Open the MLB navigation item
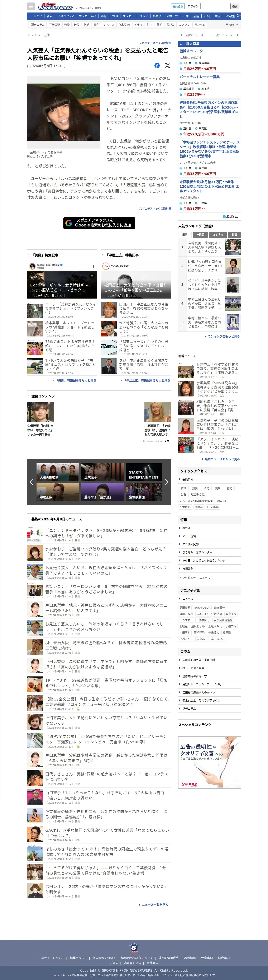Screen dimensions: 268x980 click(x=115, y=16)
